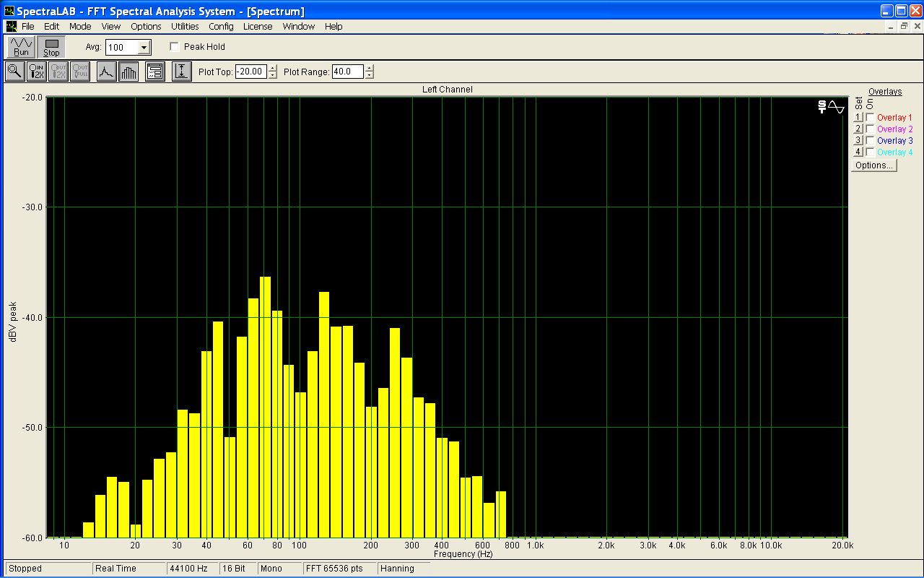Viewport: 924px width, 578px height.
Task: Open the Mode menu
Action: point(80,27)
